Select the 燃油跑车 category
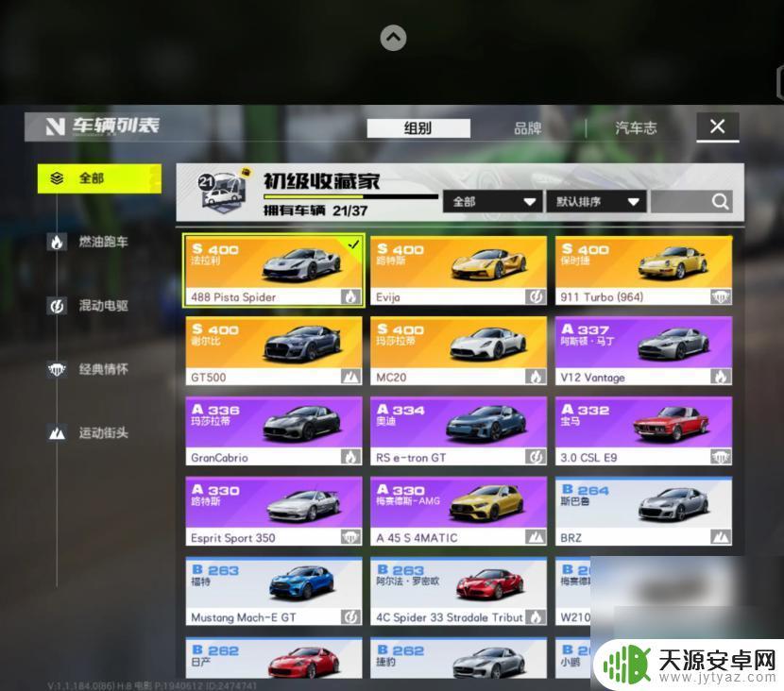This screenshot has width=784, height=691. (103, 242)
